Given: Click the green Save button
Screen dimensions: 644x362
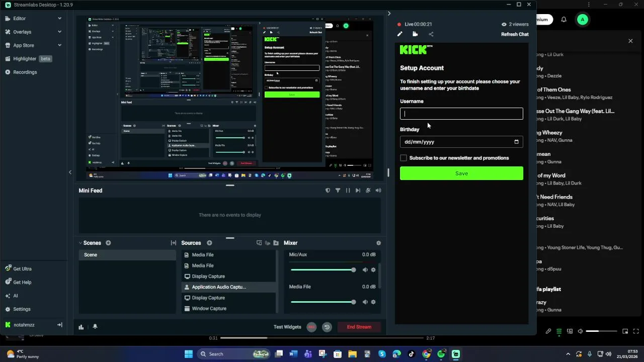Looking at the screenshot, I should (461, 173).
